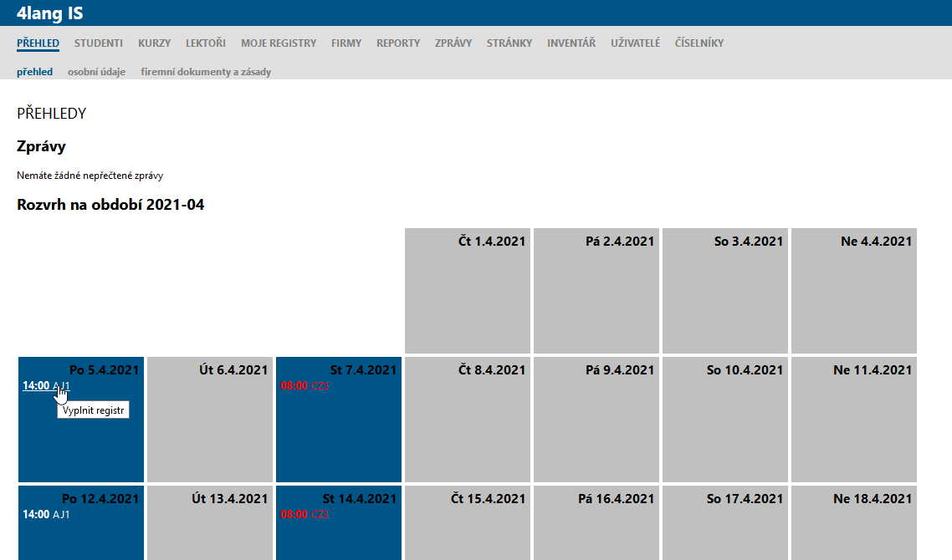Open the STUDENTI menu item
Viewport: 952px width, 560px height.
pyautogui.click(x=99, y=43)
